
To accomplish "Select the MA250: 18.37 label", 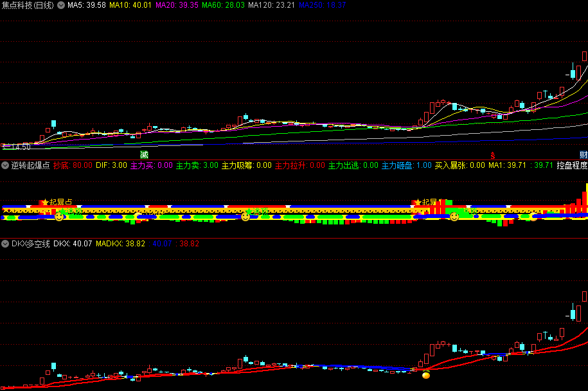I will click(323, 5).
